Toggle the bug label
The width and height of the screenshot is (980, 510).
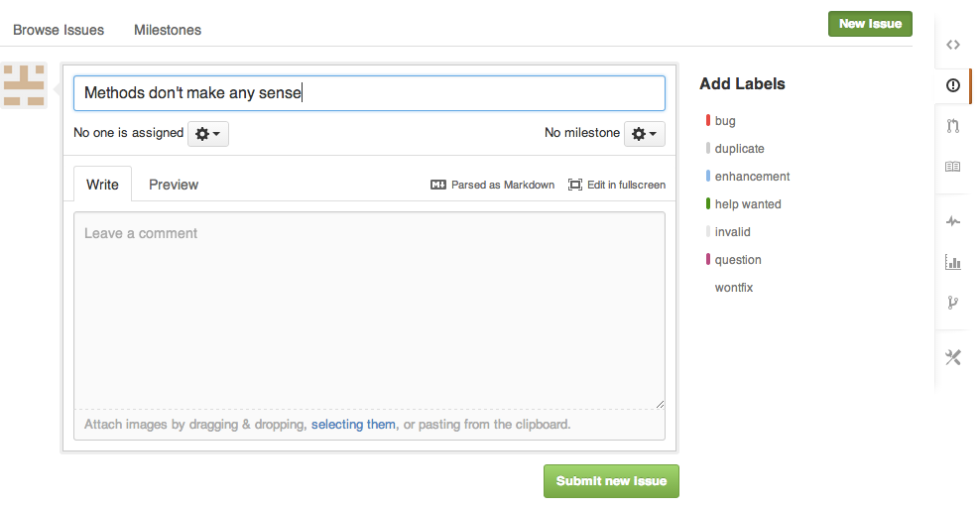(725, 121)
